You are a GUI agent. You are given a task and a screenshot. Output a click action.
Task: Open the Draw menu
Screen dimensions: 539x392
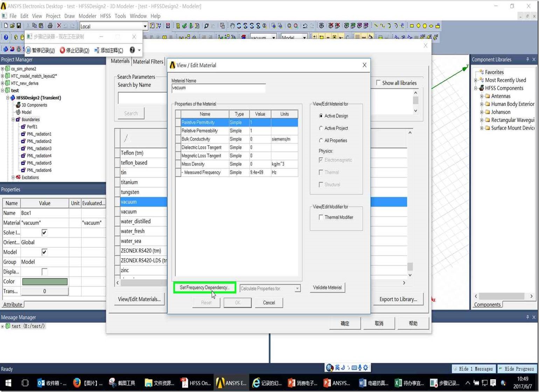click(69, 16)
